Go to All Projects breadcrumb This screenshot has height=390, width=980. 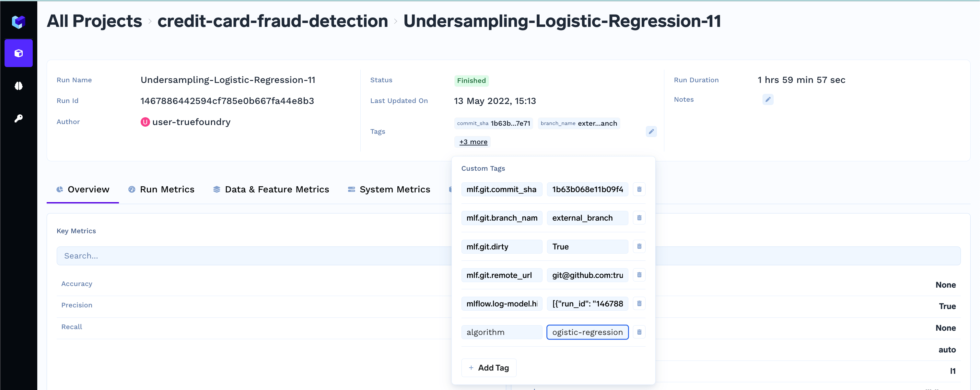[94, 21]
